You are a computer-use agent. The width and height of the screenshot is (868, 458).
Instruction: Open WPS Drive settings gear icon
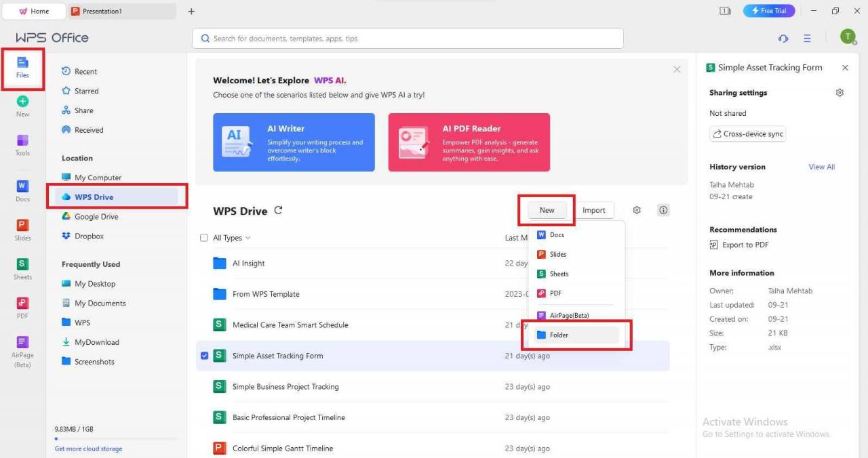636,210
